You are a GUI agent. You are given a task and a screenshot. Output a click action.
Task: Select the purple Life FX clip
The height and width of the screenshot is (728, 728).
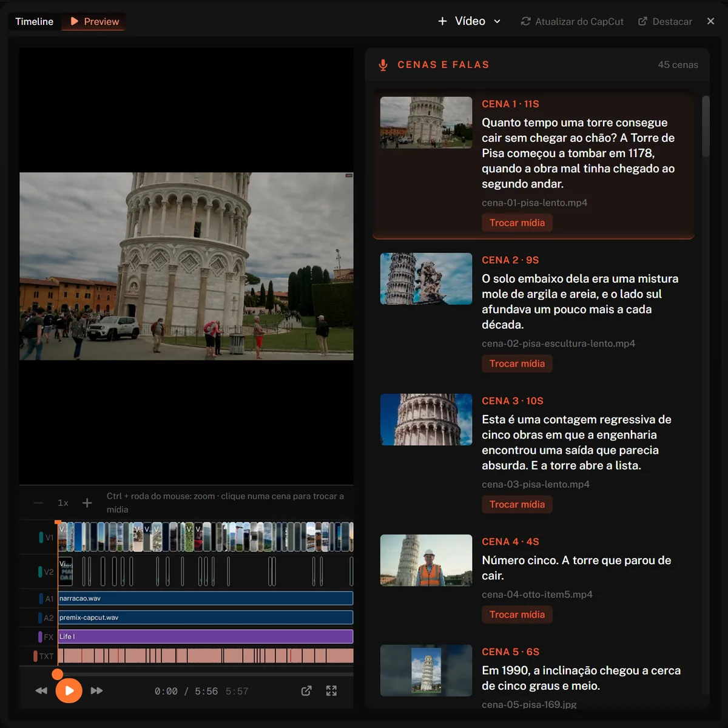point(206,636)
